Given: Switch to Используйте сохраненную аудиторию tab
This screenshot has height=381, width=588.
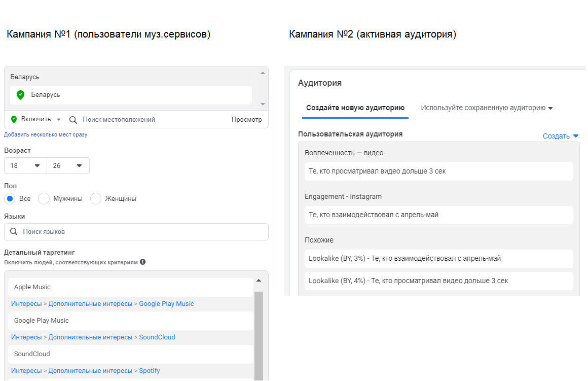Looking at the screenshot, I should (487, 108).
